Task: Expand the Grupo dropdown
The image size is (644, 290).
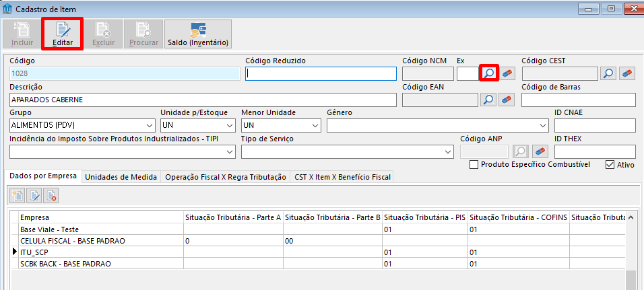Action: 149,126
